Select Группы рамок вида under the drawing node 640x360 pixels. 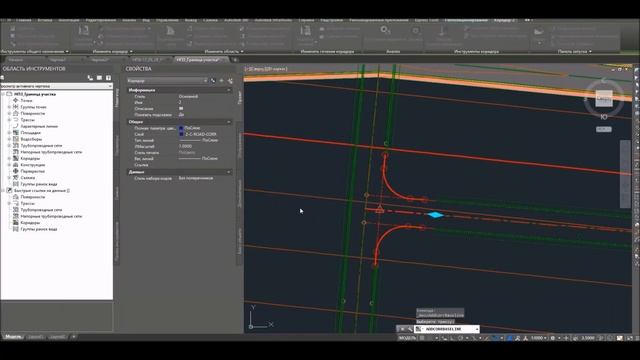[39, 184]
